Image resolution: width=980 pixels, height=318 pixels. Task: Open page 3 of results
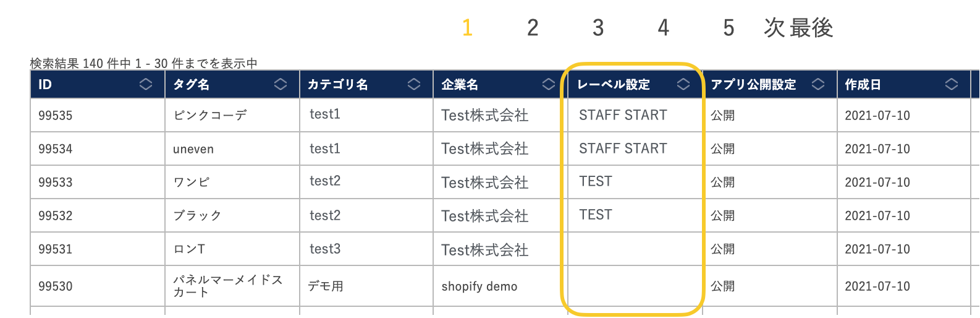pyautogui.click(x=598, y=28)
